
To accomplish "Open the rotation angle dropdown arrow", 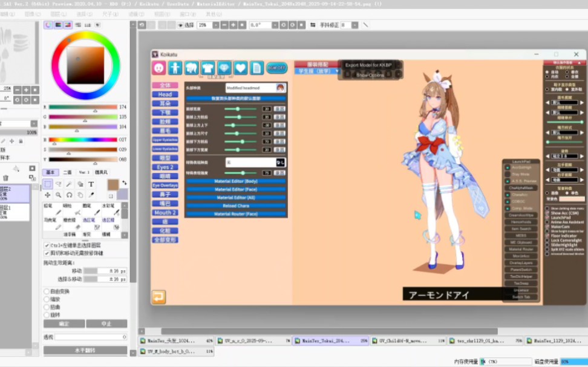I will 275,25.
